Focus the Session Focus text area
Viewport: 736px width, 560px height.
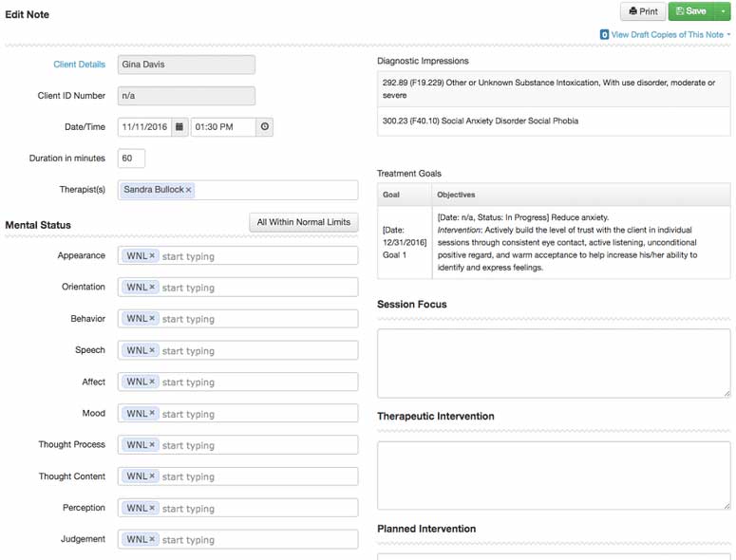point(554,363)
